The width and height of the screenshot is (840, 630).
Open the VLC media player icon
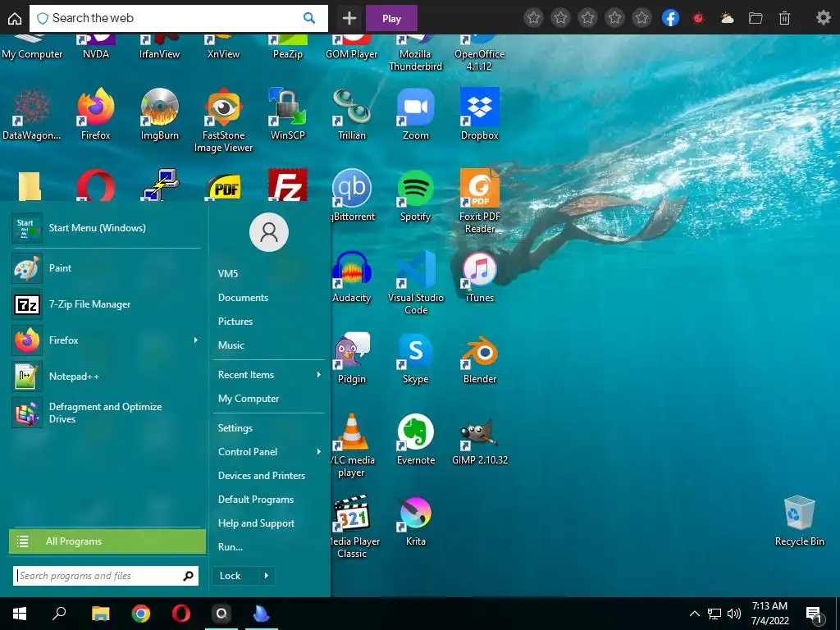(x=353, y=445)
